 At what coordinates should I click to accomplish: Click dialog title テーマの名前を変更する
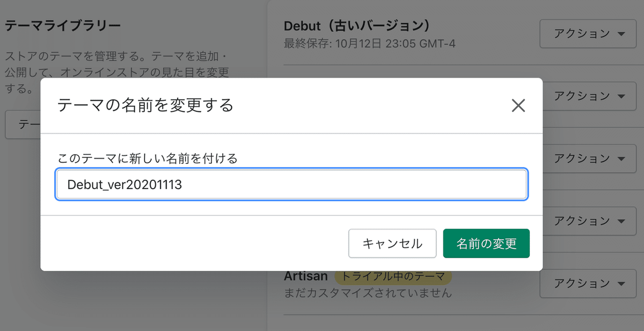[145, 105]
